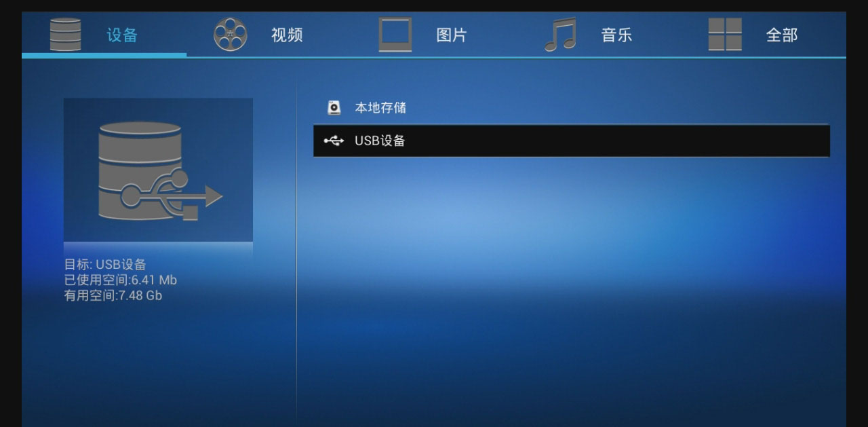The width and height of the screenshot is (868, 427).
Task: Click the film reel video icon
Action: coord(231,35)
